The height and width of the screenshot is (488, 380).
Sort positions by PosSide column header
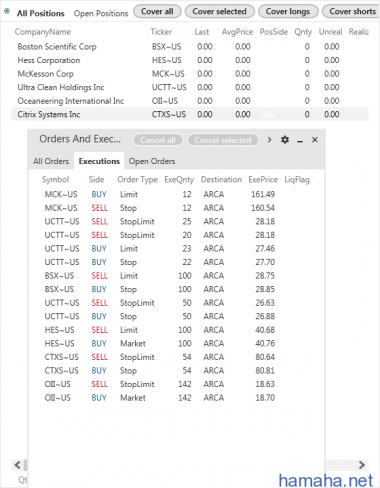click(274, 32)
